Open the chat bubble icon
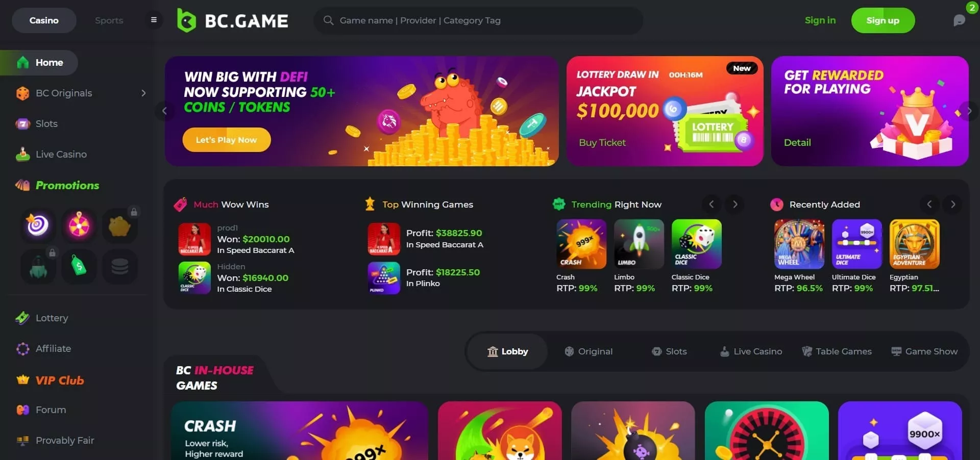 point(959,20)
